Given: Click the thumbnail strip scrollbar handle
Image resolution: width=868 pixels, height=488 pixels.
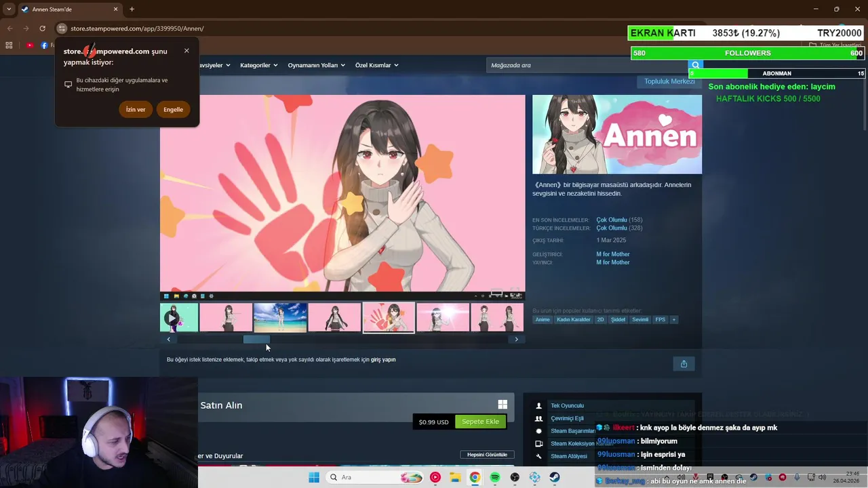Looking at the screenshot, I should (256, 339).
